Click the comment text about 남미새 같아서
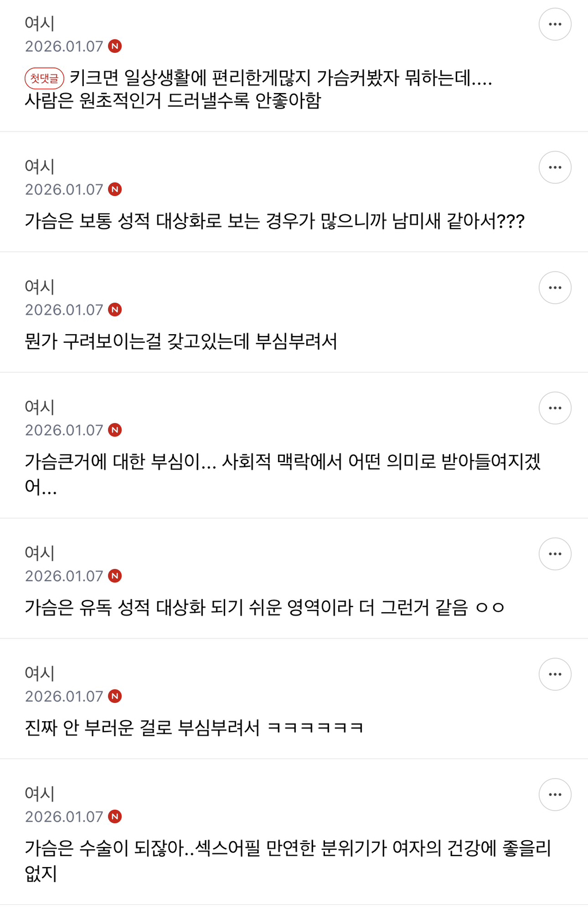Screen dimensions: 588x909 (274, 221)
